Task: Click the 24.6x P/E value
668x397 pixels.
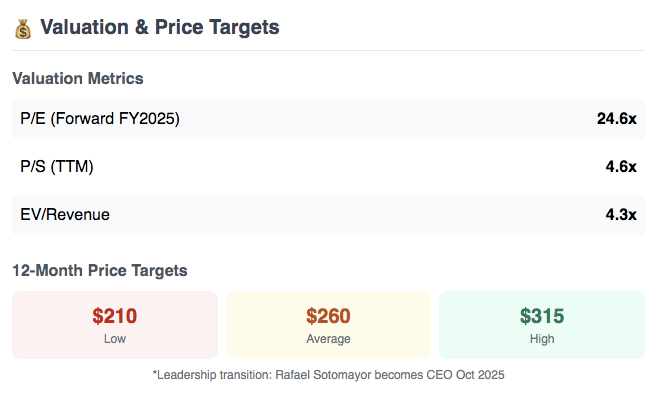Action: (616, 118)
